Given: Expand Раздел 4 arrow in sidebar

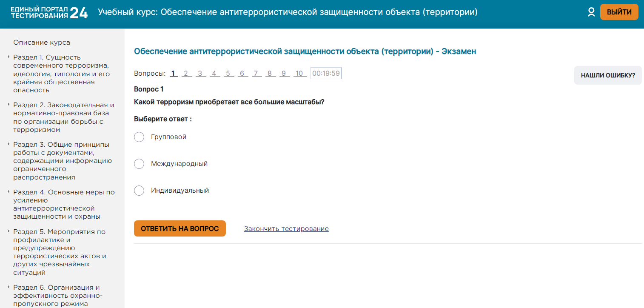Looking at the screenshot, I should coord(9,192).
